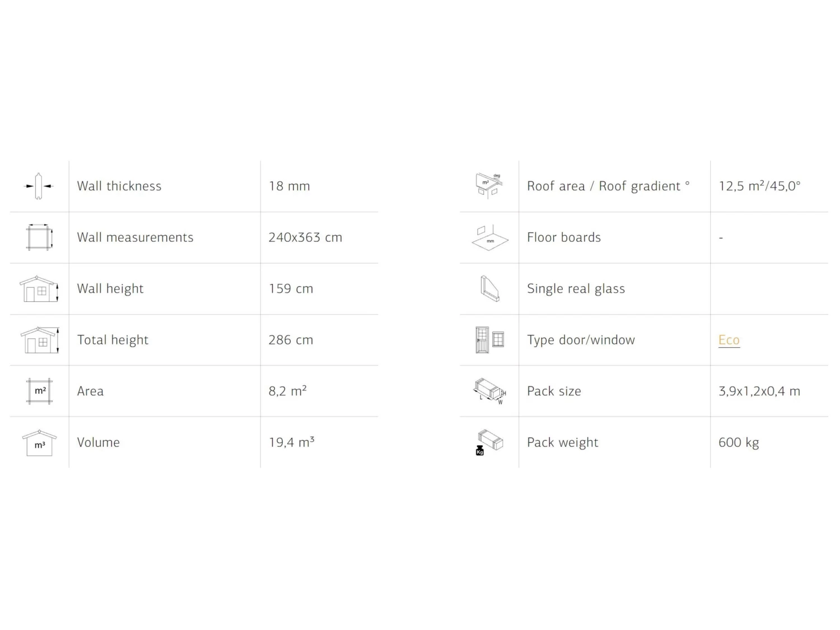This screenshot has width=840, height=630.
Task: Click the 'Wall measurements' label
Action: click(135, 237)
